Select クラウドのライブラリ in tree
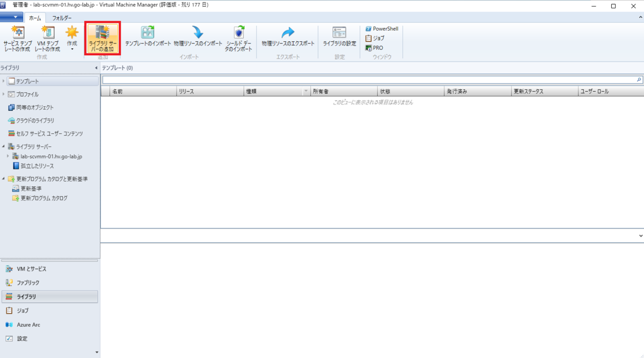644x358 pixels. (x=31, y=121)
